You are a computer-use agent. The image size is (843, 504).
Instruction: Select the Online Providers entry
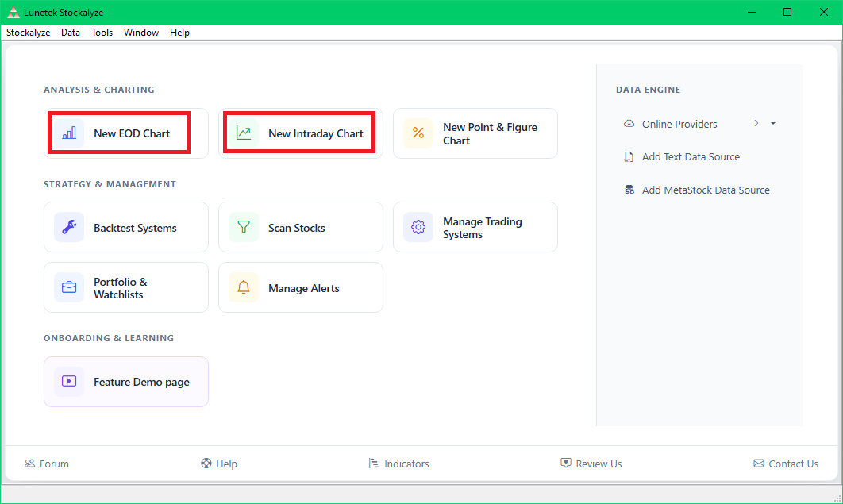point(679,124)
